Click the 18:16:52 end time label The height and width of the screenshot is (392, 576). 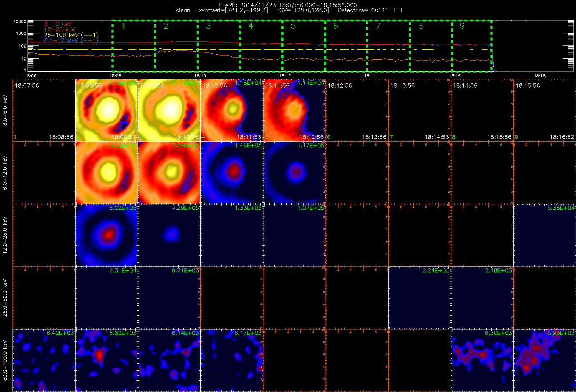[x=562, y=137]
